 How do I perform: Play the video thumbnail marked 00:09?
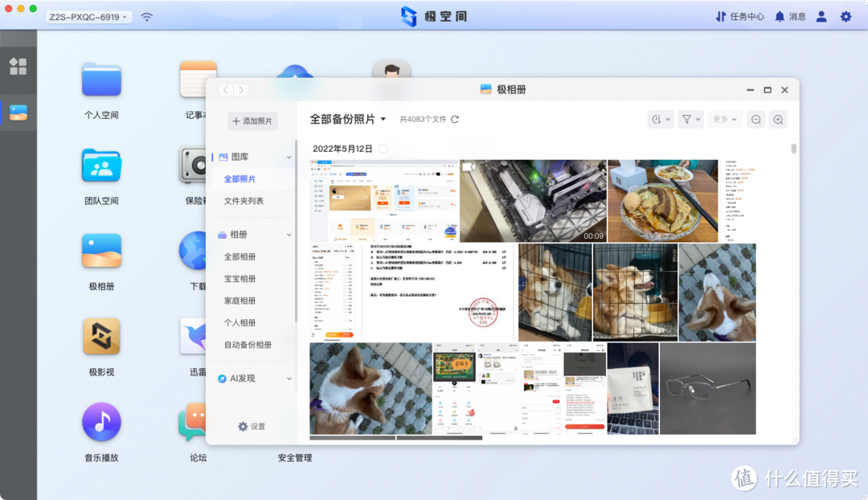532,199
